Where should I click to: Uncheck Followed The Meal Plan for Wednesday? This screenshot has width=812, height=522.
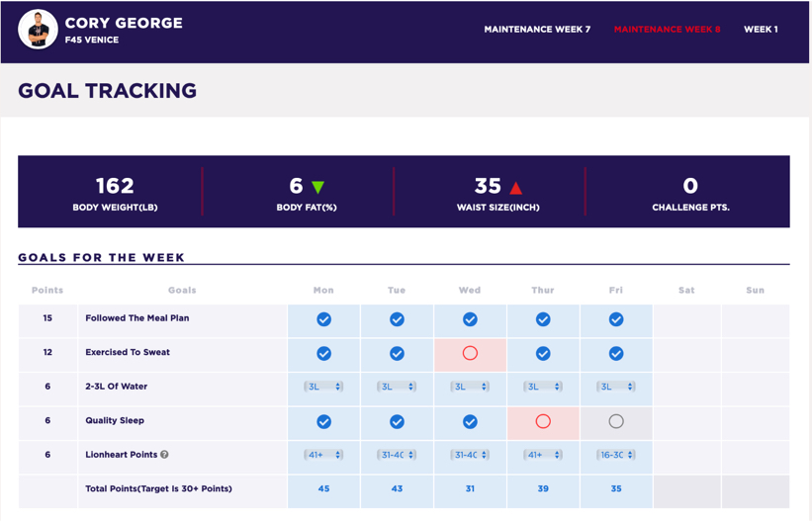(470, 319)
